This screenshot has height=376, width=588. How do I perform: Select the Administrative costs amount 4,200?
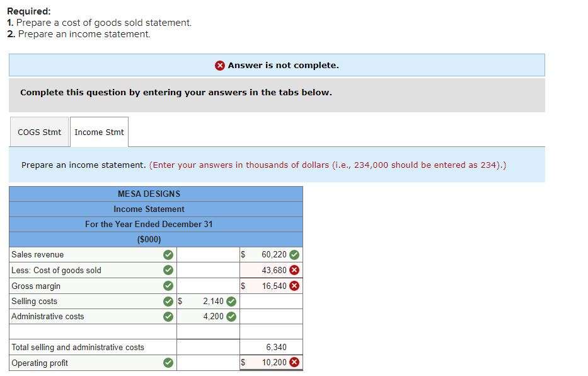point(208,317)
